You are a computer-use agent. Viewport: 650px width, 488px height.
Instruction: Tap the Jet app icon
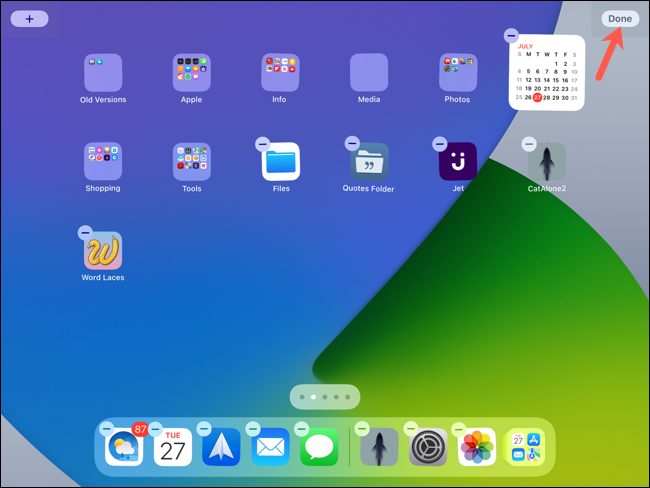tap(458, 162)
